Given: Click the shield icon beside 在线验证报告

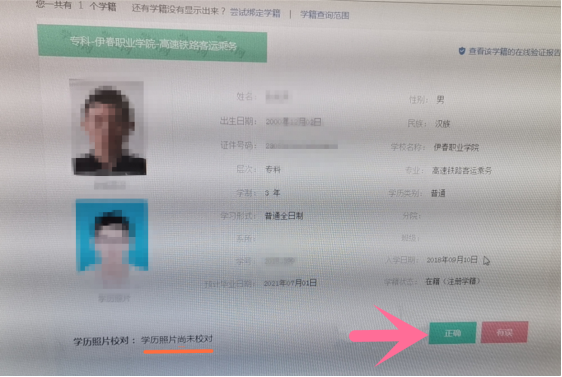Looking at the screenshot, I should click(462, 51).
